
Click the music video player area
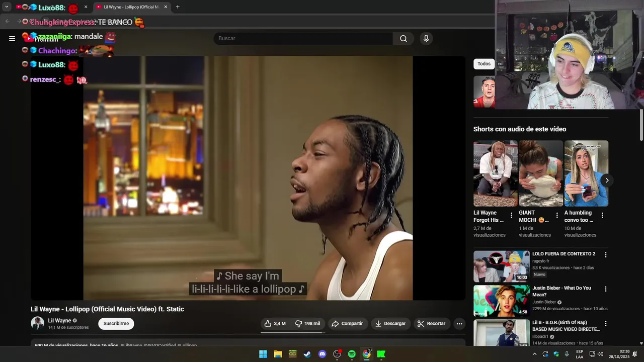click(248, 178)
